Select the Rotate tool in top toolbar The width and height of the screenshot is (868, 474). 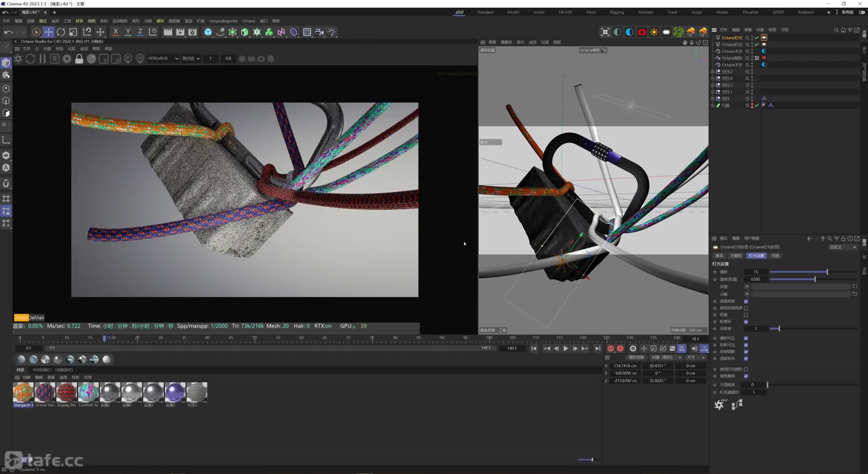(61, 32)
